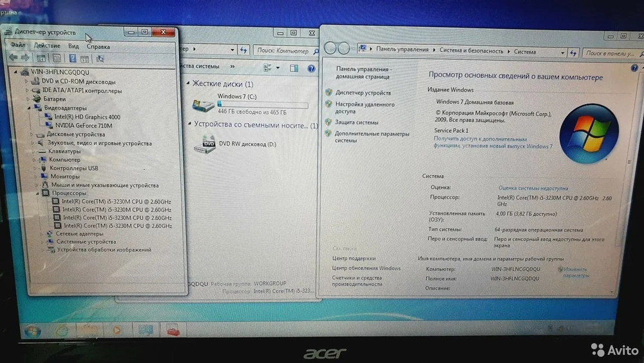This screenshot has height=363, width=644.
Task: Click Панель управления breadcrumb in System window
Action: point(402,49)
